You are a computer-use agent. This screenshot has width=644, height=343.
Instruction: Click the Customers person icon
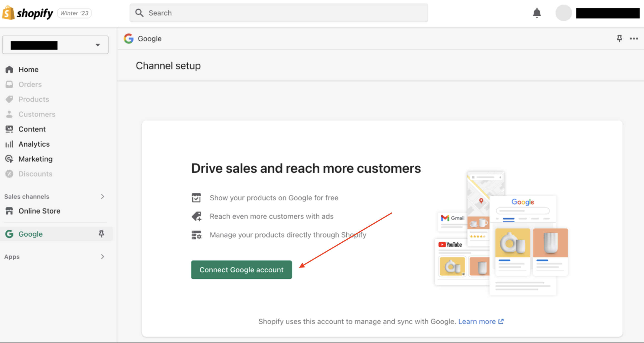point(9,114)
